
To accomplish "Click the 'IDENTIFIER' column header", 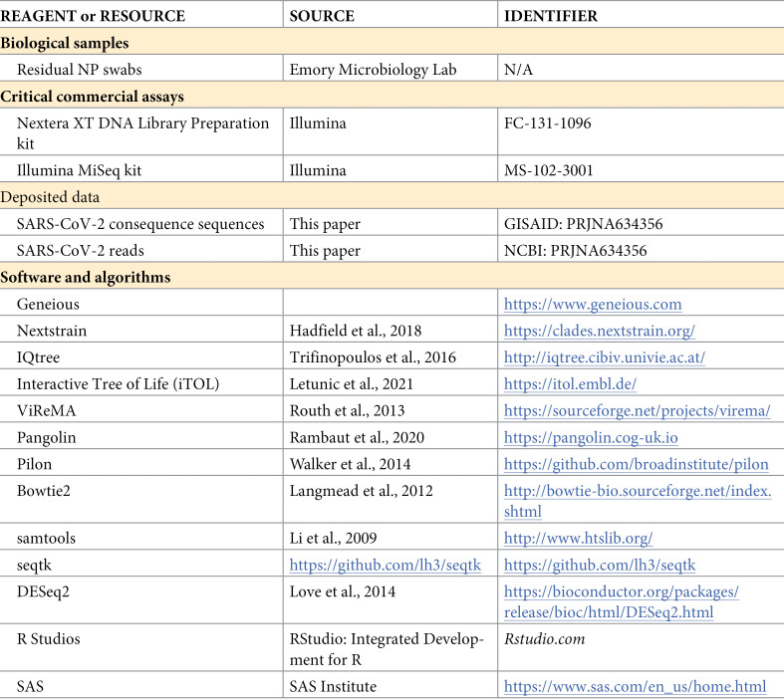I will pyautogui.click(x=551, y=16).
